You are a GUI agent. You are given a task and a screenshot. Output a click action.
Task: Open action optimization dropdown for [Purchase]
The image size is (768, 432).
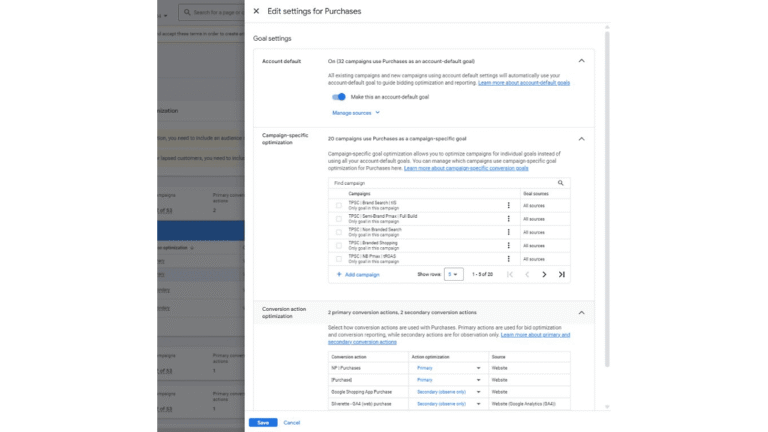(x=448, y=380)
